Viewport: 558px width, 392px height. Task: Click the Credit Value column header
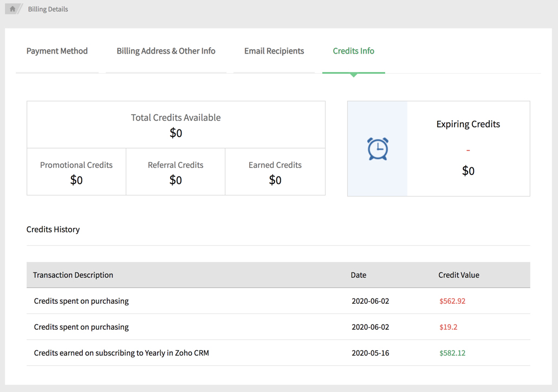point(459,275)
